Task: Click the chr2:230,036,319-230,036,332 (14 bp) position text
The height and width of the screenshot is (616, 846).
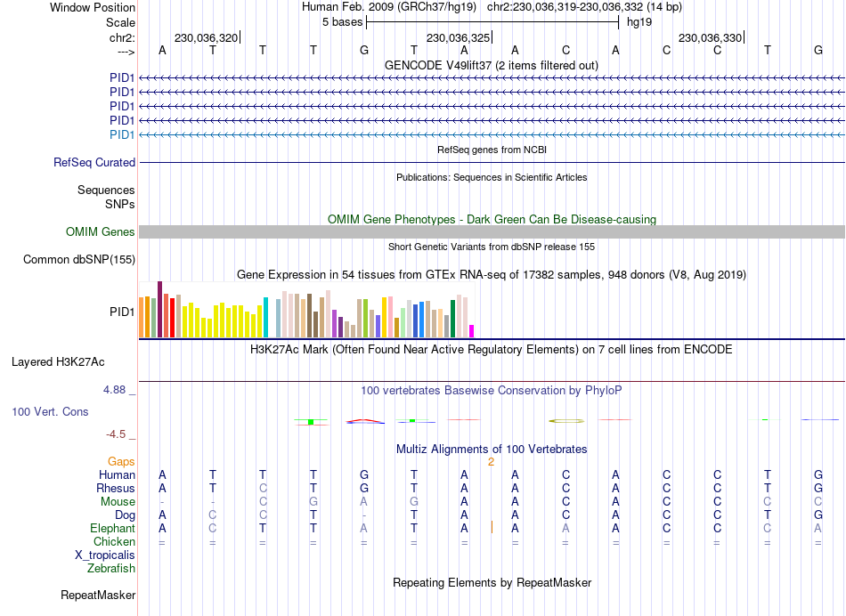Action: 584,7
